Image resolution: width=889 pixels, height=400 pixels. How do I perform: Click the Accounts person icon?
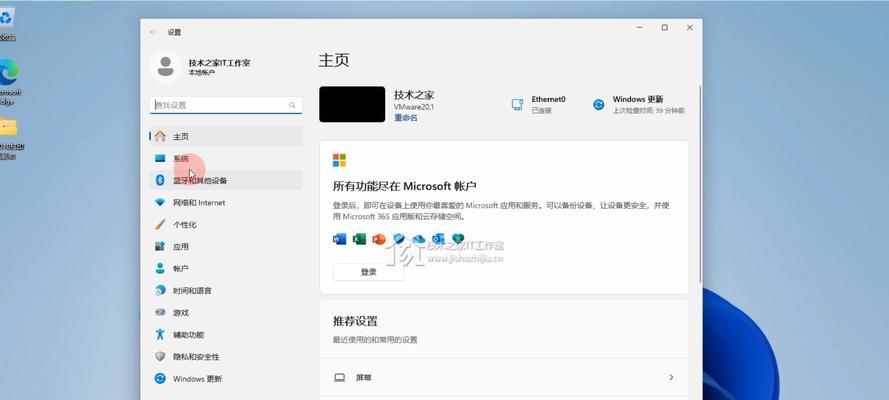(x=160, y=269)
